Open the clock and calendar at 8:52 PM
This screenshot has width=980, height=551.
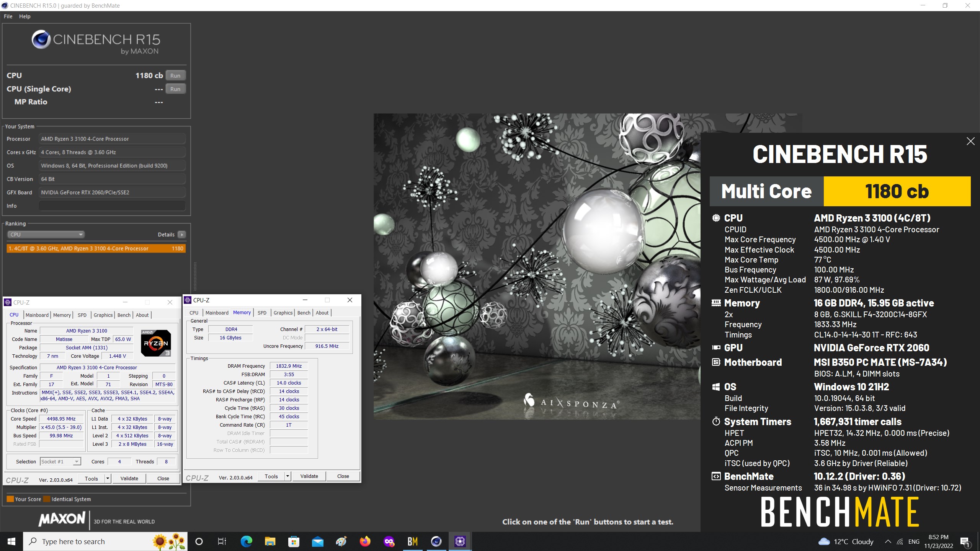point(938,541)
